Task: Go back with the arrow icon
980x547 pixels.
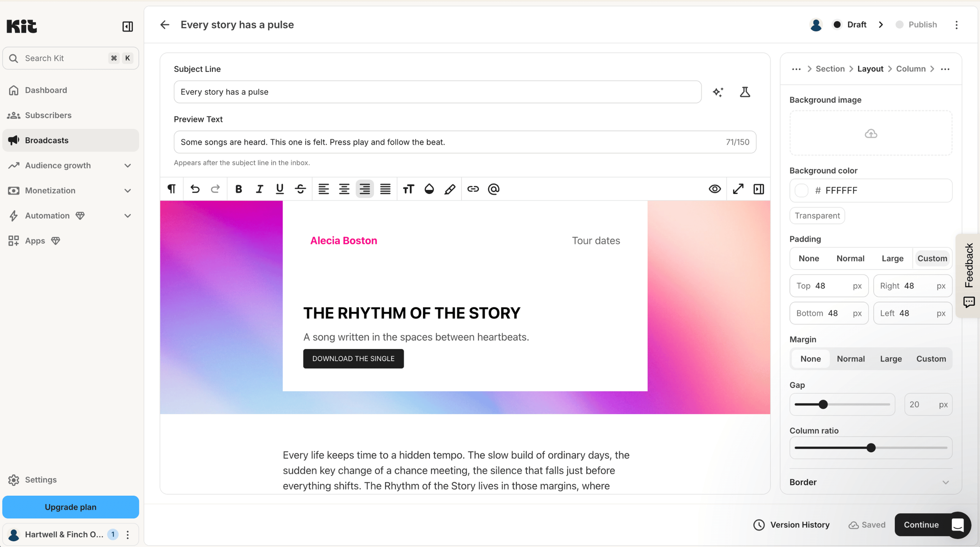Action: [165, 25]
